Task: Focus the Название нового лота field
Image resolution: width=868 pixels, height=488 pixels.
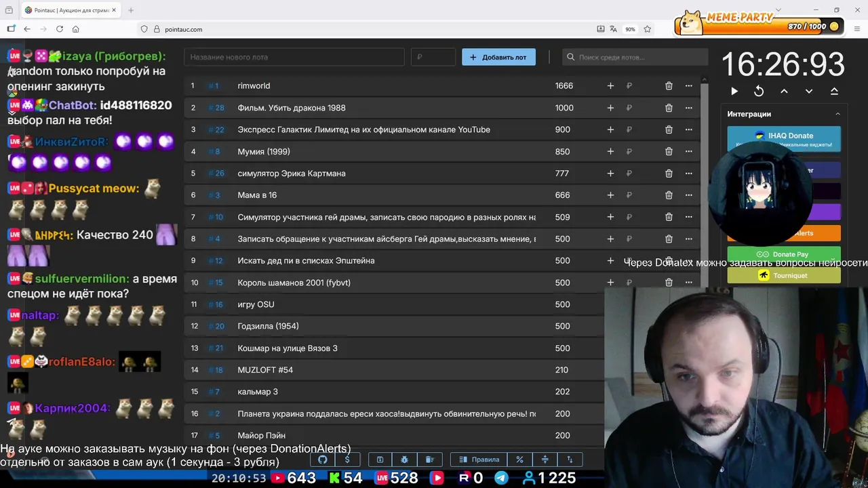Action: 294,57
